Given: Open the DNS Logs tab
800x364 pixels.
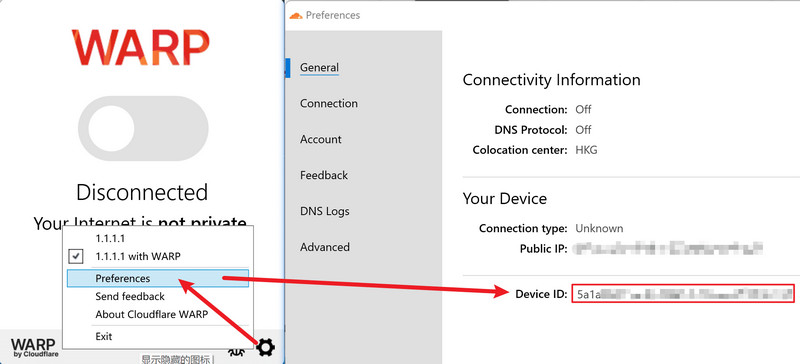Looking at the screenshot, I should 324,211.
